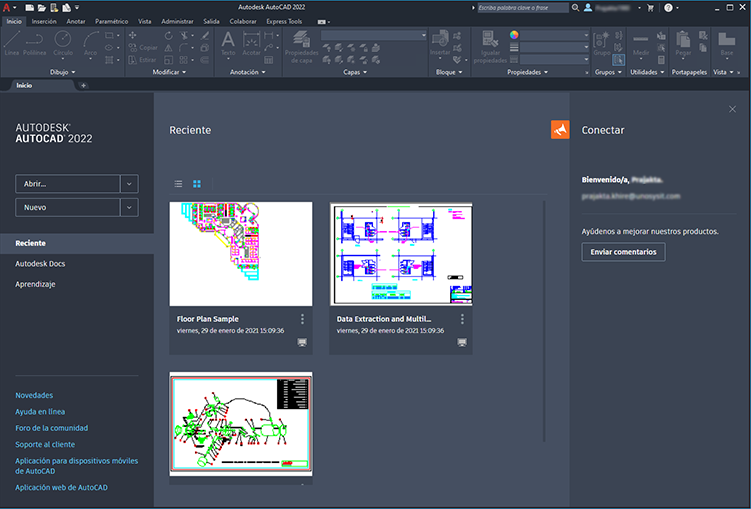Screen dimensions: 751x509
Task: Expand the Propiedades panel
Action: click(527, 72)
